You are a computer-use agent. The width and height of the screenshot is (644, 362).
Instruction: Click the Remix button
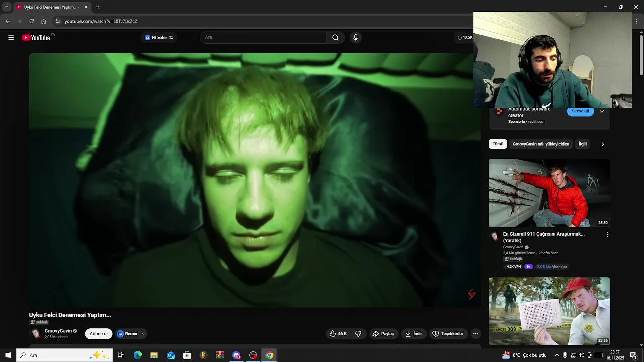pos(127,334)
